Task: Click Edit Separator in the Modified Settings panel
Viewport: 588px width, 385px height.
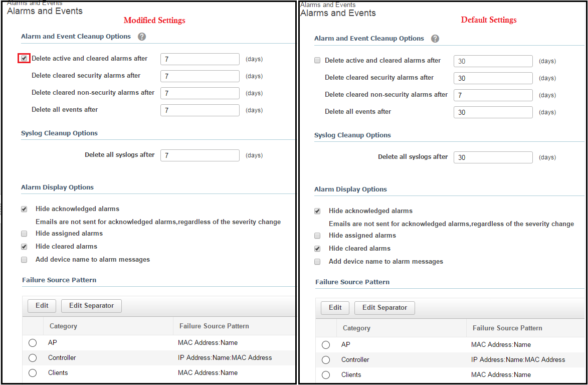Action: [x=91, y=306]
